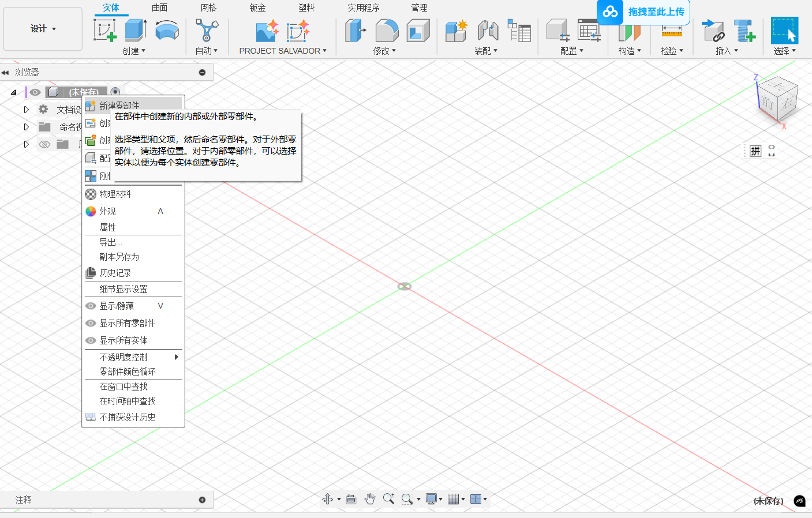Open the PROJECT SALVADOR dropdown menu
Image resolution: width=812 pixels, height=518 pixels.
point(283,51)
